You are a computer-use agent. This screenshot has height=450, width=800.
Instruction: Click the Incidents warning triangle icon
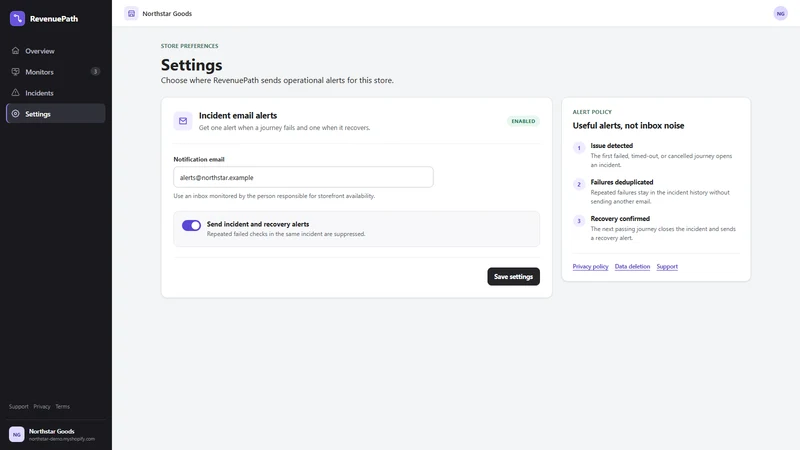pos(15,92)
